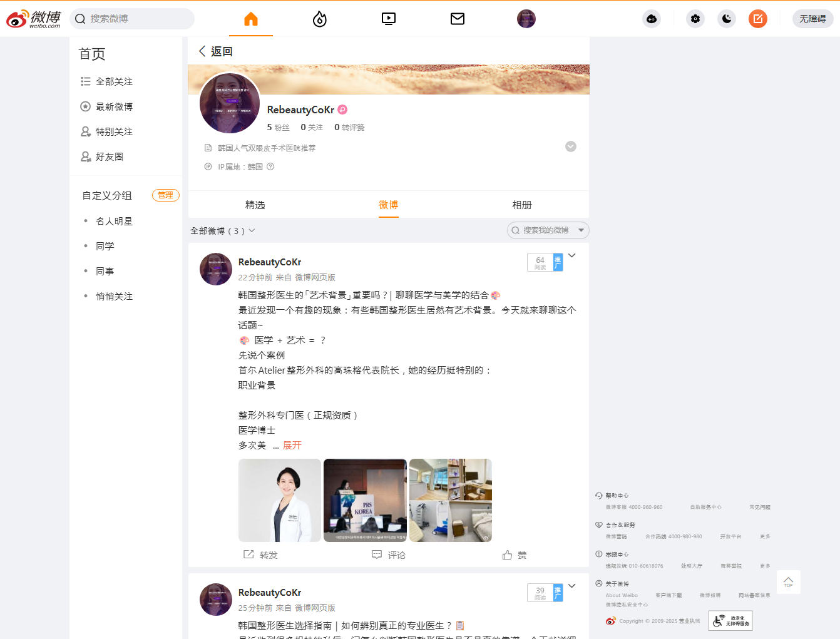Check messages using the envelope icon
840x639 pixels.
pyautogui.click(x=458, y=19)
